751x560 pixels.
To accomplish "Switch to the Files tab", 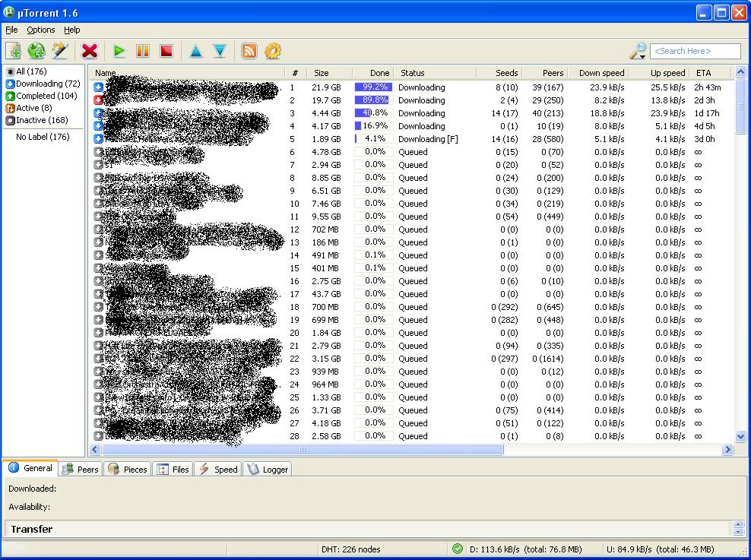I will click(x=173, y=469).
